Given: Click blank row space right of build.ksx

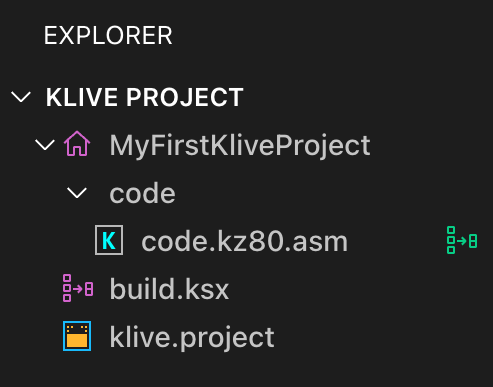Looking at the screenshot, I should (360, 289).
